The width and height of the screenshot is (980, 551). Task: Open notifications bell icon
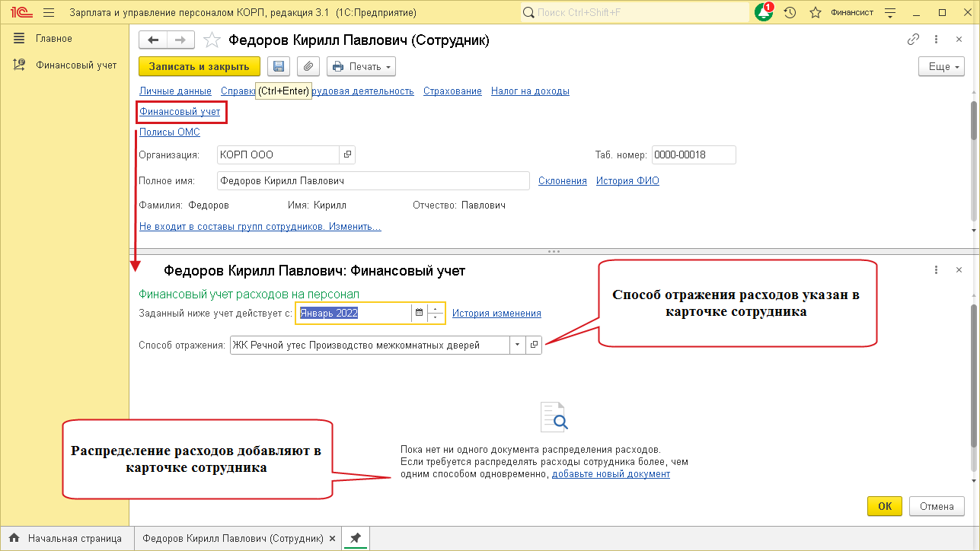point(762,13)
